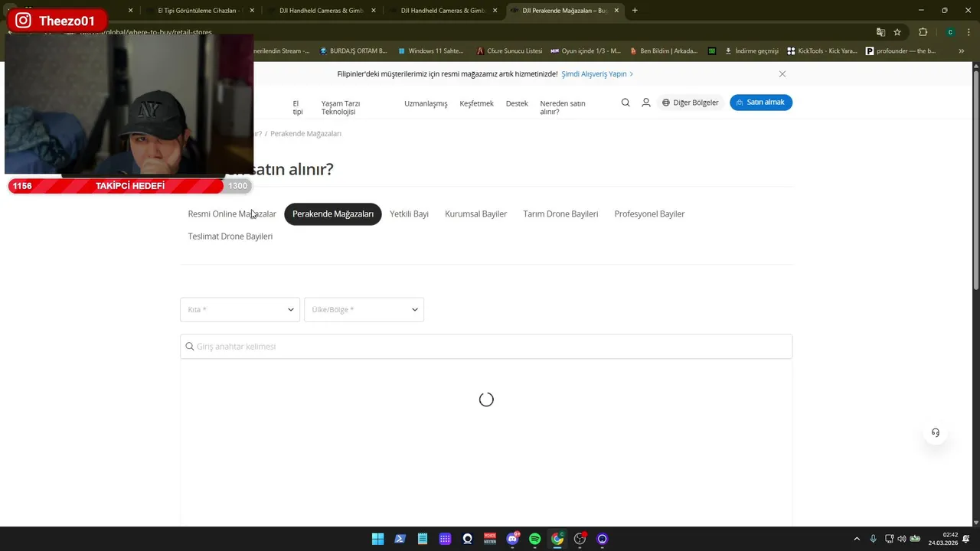980x551 pixels.
Task: Open Nereden satın alınır menu
Action: 563,107
